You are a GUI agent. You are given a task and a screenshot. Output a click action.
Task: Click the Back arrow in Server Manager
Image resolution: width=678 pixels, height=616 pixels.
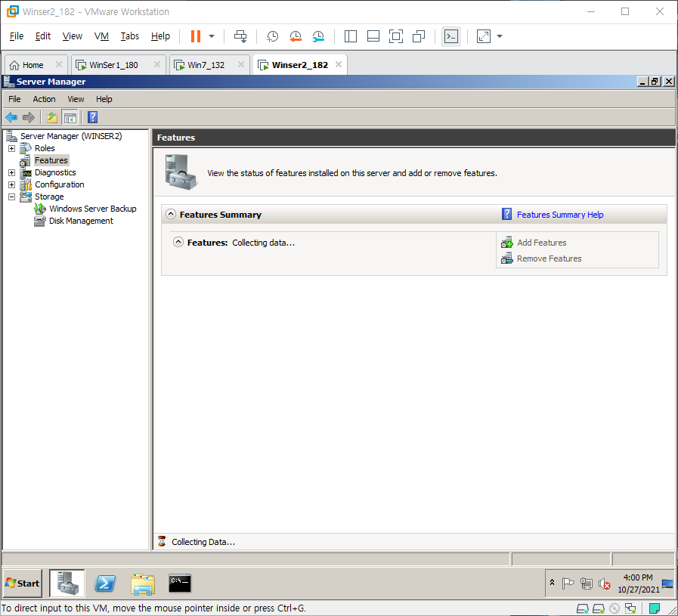[x=11, y=117]
